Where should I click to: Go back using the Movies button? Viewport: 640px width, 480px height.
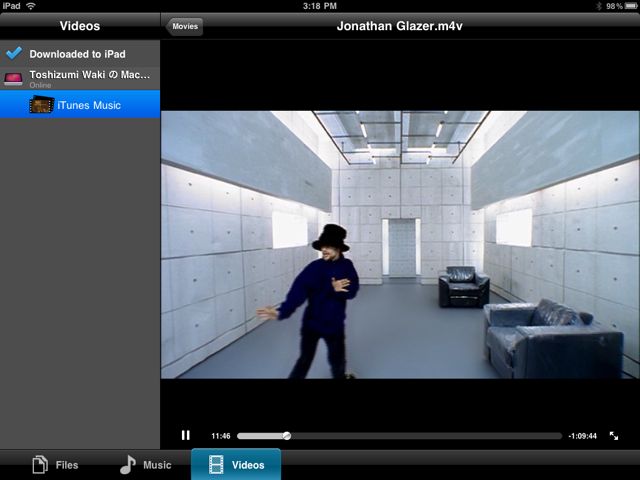pos(184,27)
